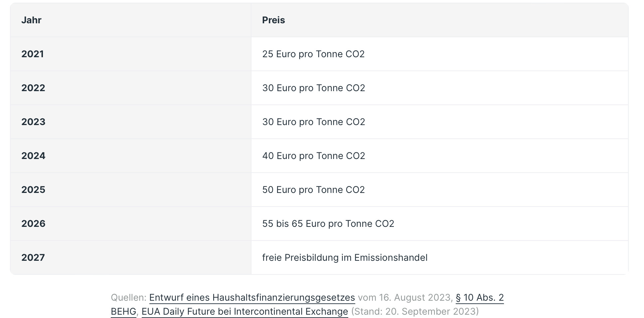Follow the "EUA Daily Future bei Intercontinental Exchange" link
This screenshot has width=644, height=318.
244,312
